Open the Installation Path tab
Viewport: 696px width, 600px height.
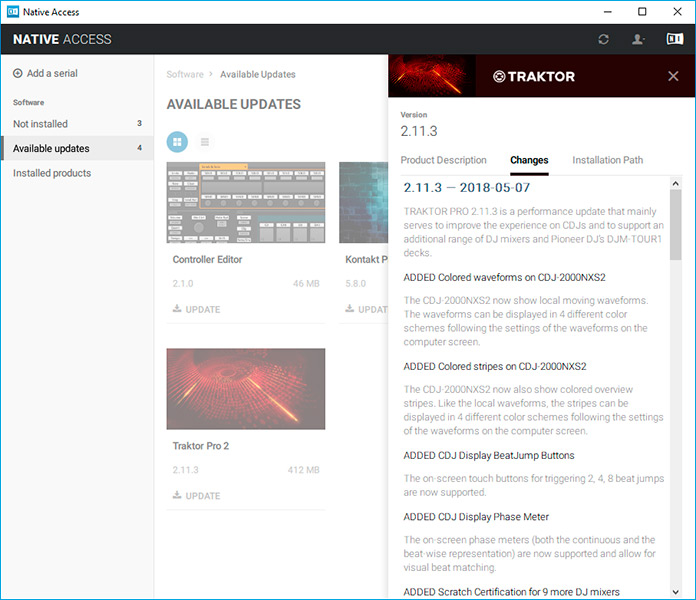(607, 160)
